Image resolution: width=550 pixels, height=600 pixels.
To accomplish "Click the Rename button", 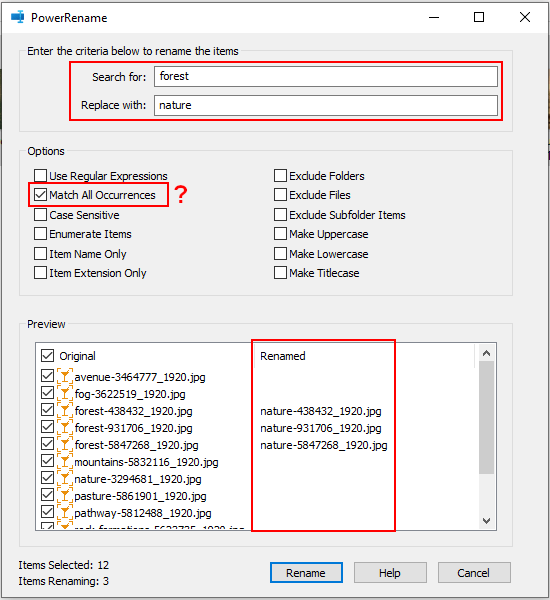I will (x=306, y=573).
